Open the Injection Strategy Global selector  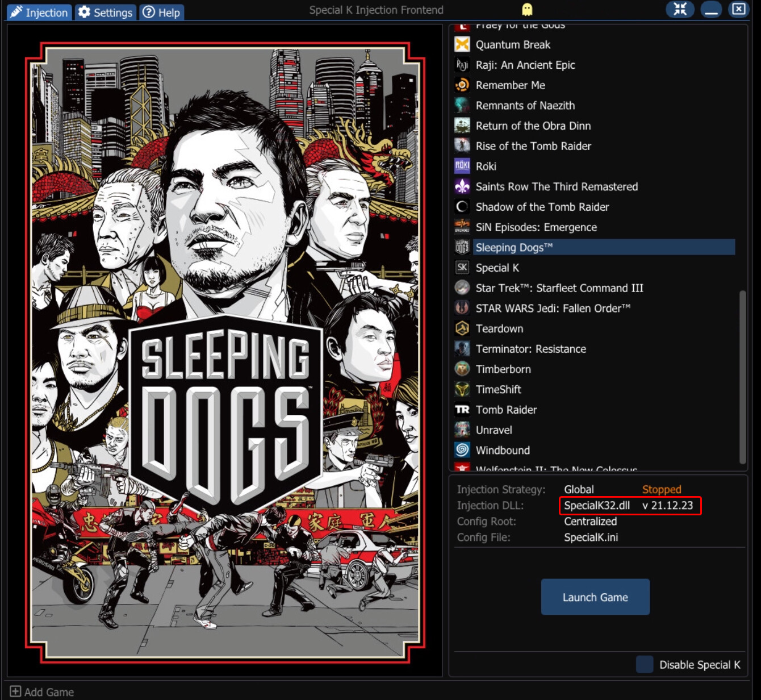coord(578,489)
